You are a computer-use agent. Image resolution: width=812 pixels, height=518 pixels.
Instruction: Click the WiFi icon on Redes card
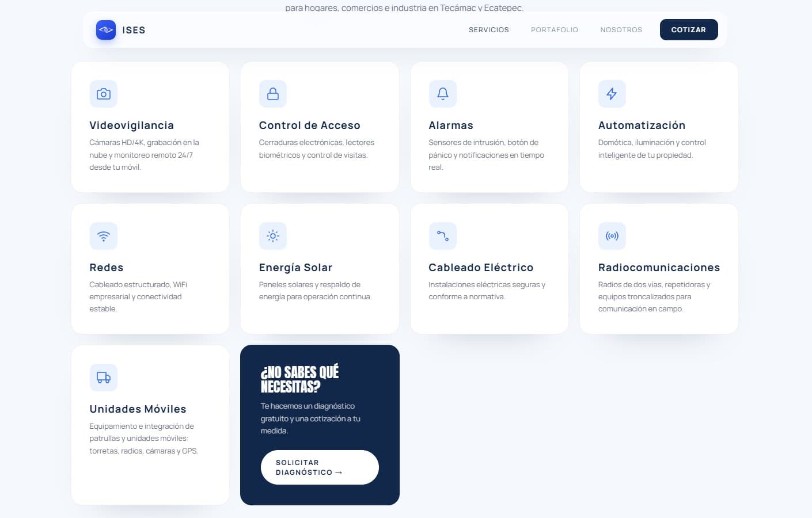point(104,236)
